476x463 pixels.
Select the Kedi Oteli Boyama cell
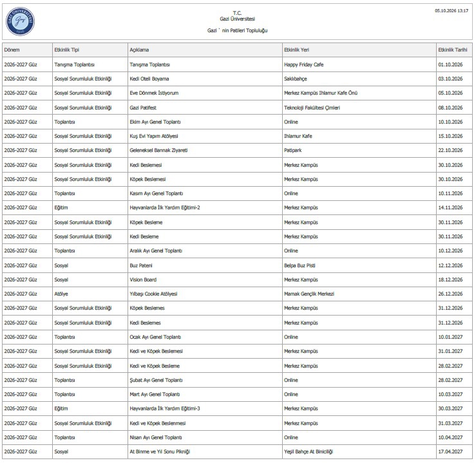point(205,79)
